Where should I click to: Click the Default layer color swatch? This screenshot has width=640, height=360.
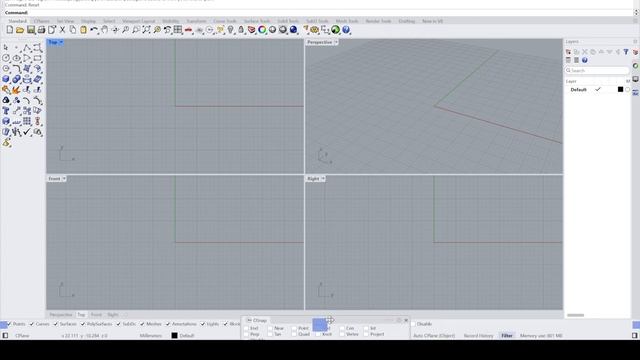[x=620, y=89]
